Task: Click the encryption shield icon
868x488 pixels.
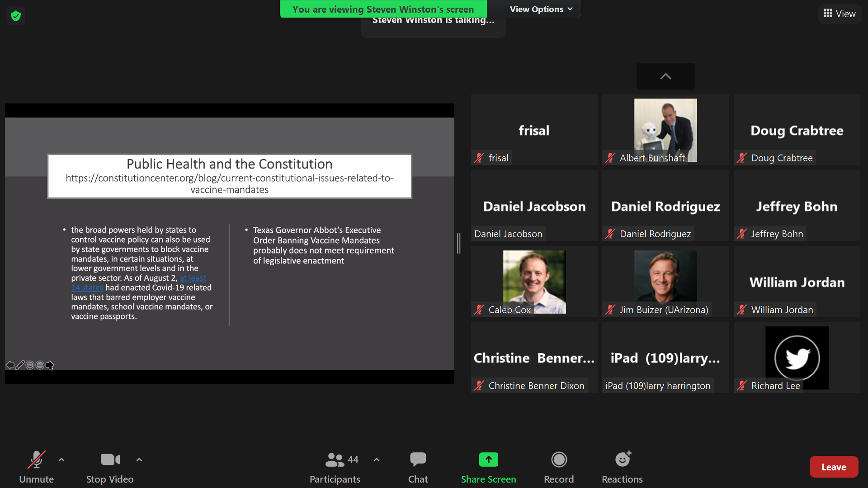Action: (16, 16)
